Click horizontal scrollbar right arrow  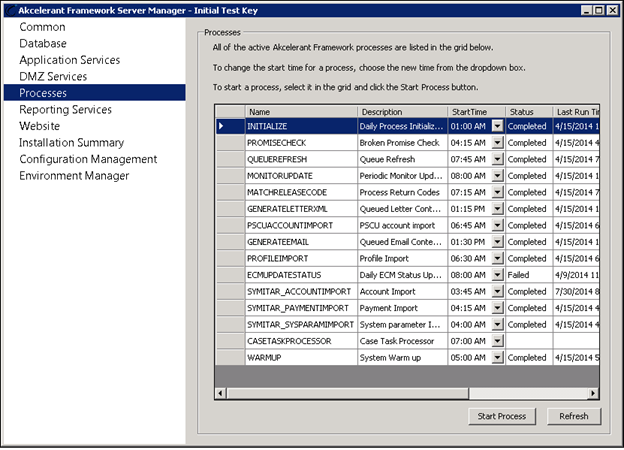tap(593, 393)
